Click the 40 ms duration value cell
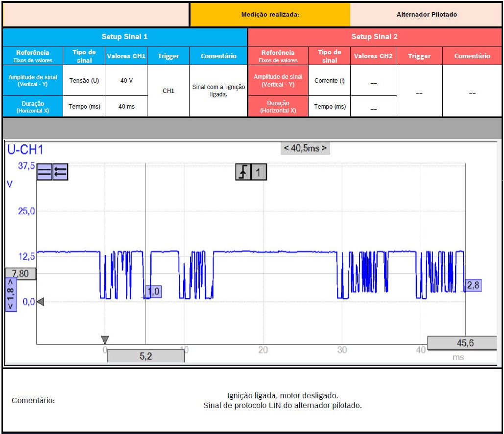The height and width of the screenshot is (434, 504). click(x=126, y=107)
